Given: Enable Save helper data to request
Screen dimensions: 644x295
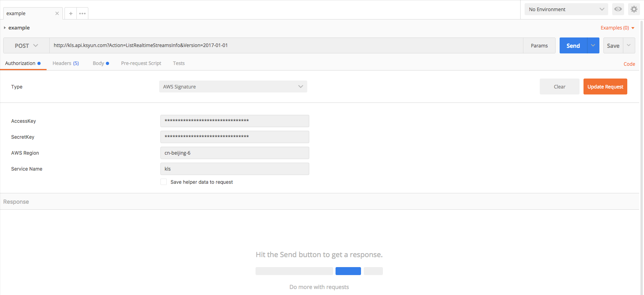Looking at the screenshot, I should pos(164,182).
